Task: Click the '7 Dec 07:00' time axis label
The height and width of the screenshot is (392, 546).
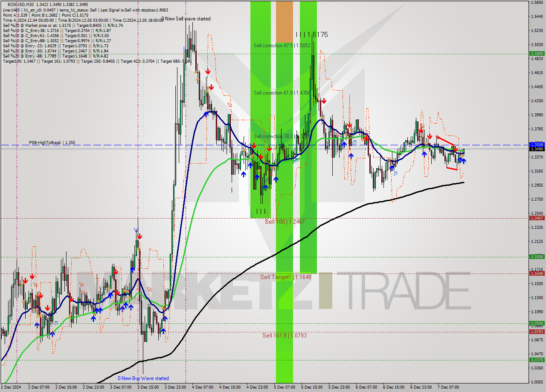Action: coord(449,387)
